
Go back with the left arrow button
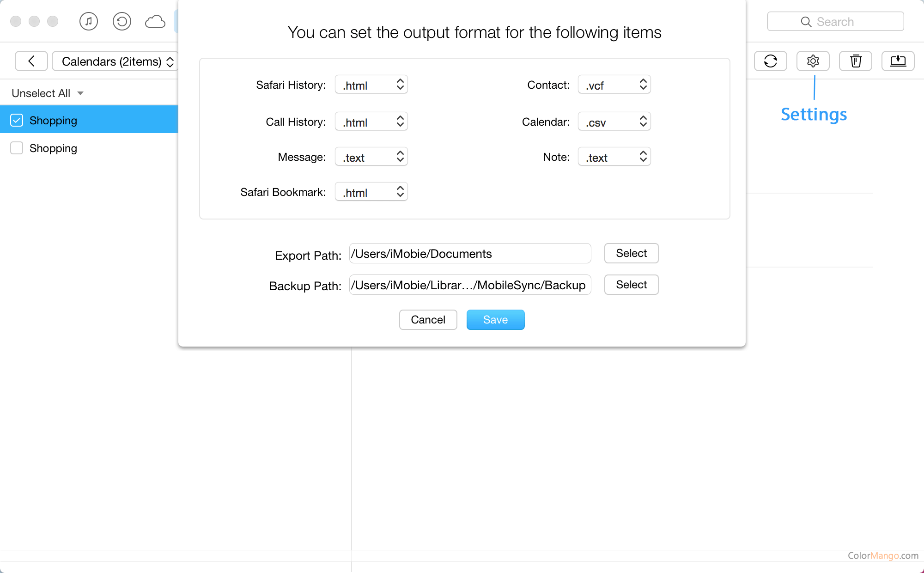tap(31, 61)
